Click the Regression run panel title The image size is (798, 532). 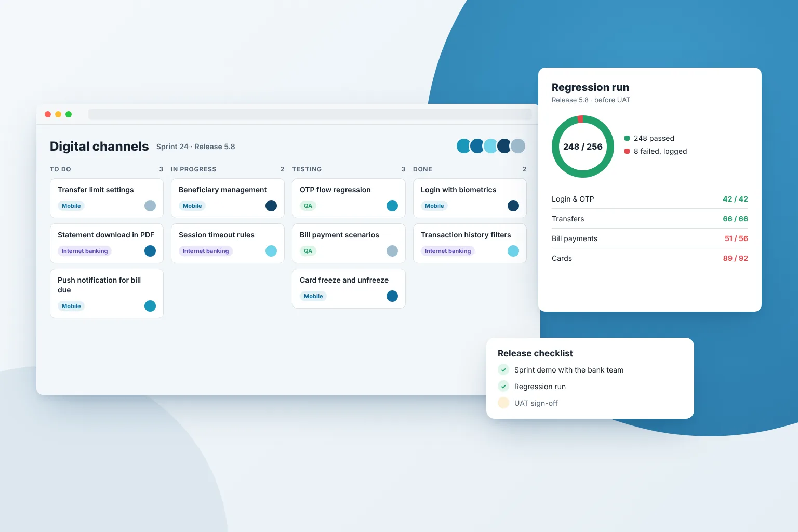(590, 87)
